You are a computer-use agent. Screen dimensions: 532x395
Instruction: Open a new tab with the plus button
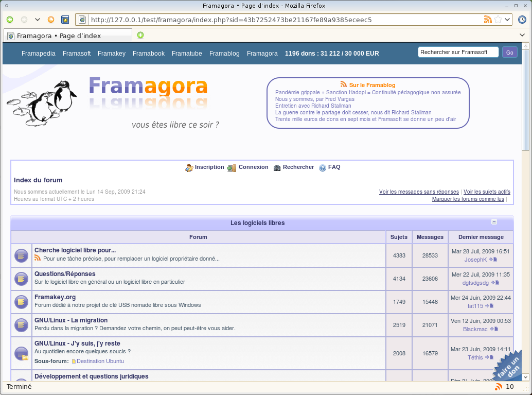pyautogui.click(x=140, y=35)
